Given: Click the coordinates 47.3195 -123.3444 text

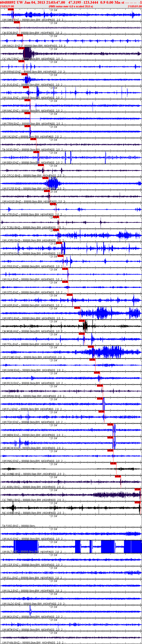Looking at the screenshot, I should point(83,2).
